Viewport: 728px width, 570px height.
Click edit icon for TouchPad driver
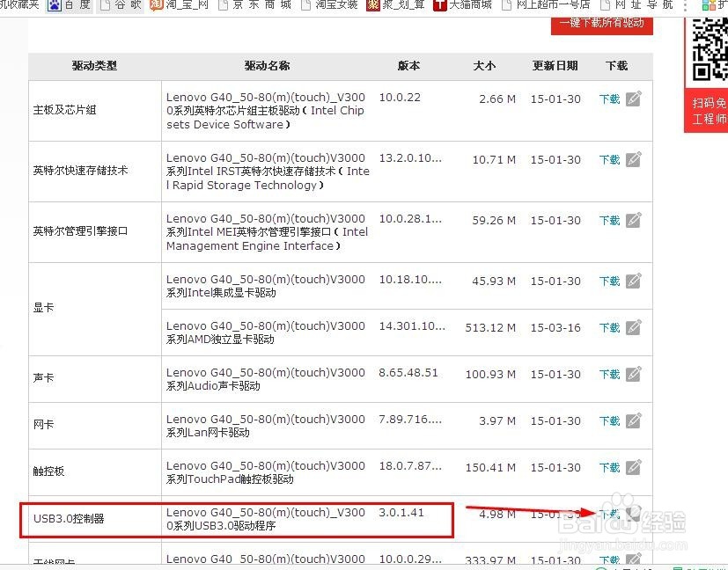coord(633,467)
